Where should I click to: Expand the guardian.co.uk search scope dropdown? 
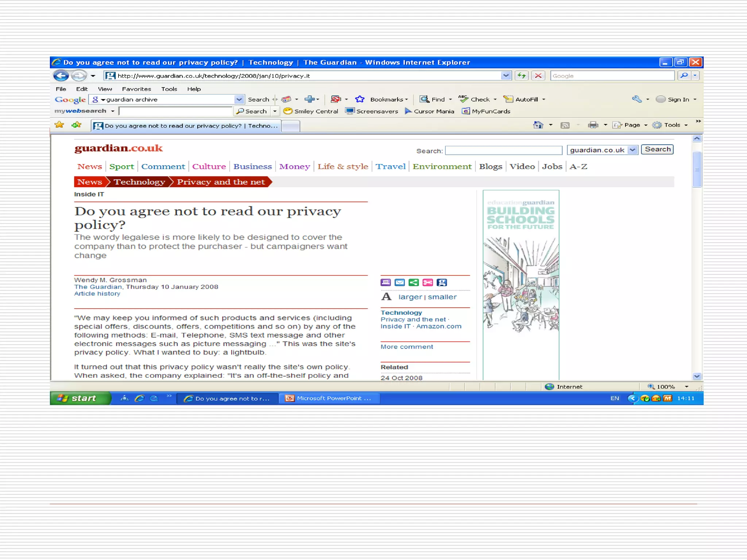[x=633, y=150]
